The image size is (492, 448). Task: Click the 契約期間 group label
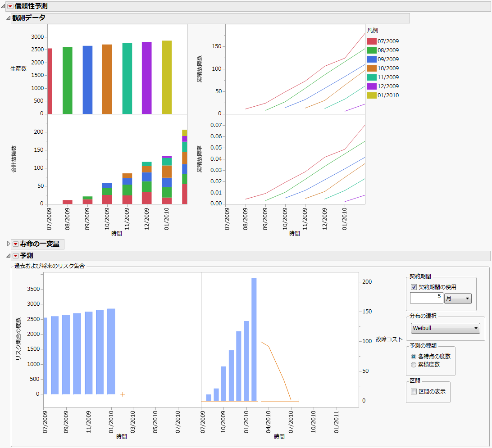420,276
